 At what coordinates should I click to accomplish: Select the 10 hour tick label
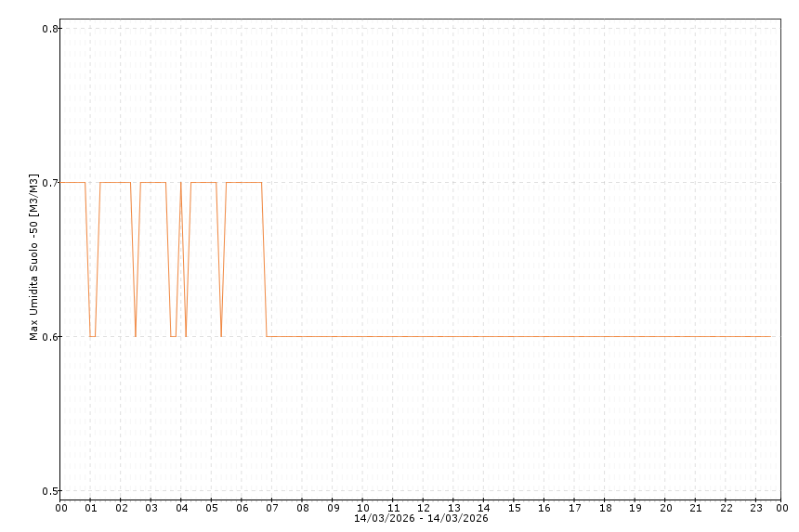click(363, 508)
